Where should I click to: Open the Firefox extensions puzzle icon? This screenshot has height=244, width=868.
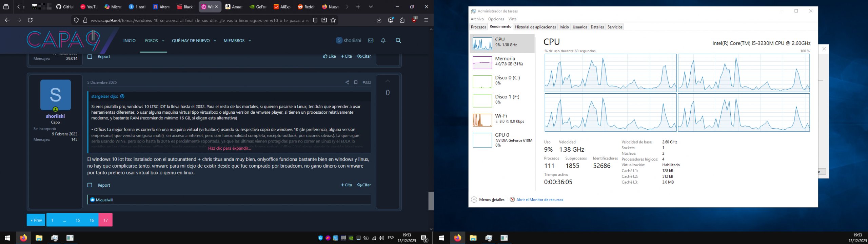(x=402, y=20)
